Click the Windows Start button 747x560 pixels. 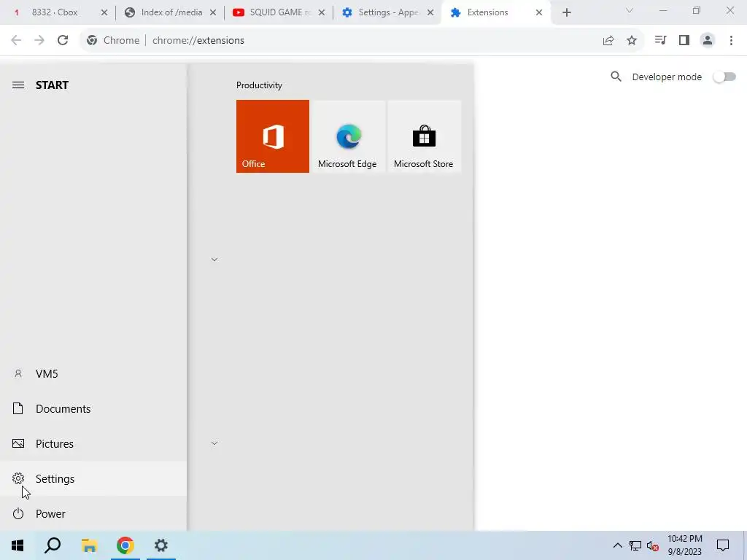tap(18, 545)
